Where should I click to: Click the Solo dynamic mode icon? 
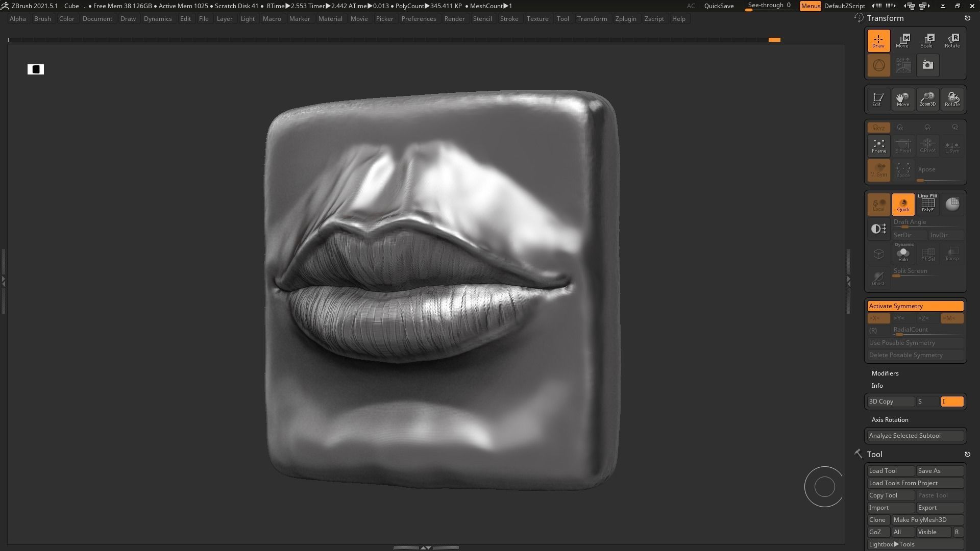[903, 254]
